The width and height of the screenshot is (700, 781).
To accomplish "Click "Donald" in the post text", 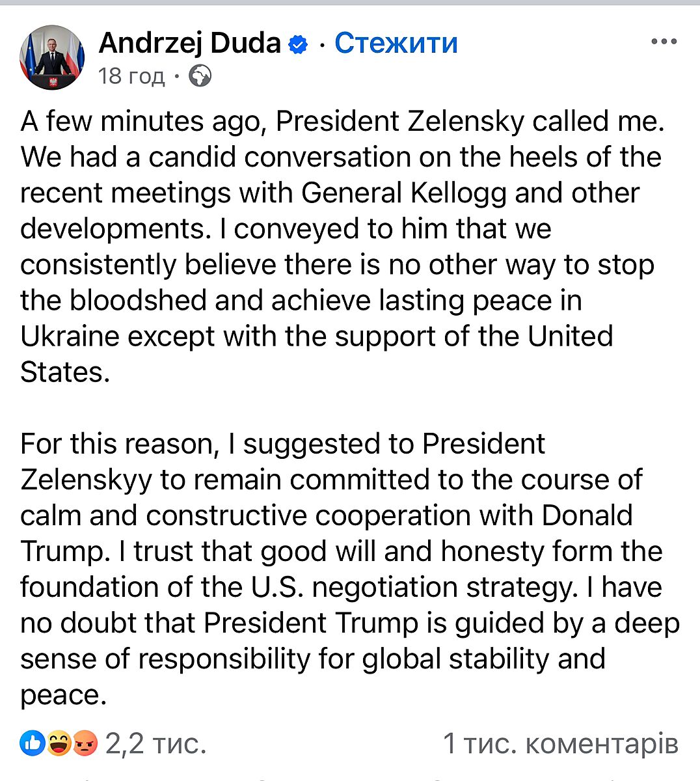I will coord(587,515).
